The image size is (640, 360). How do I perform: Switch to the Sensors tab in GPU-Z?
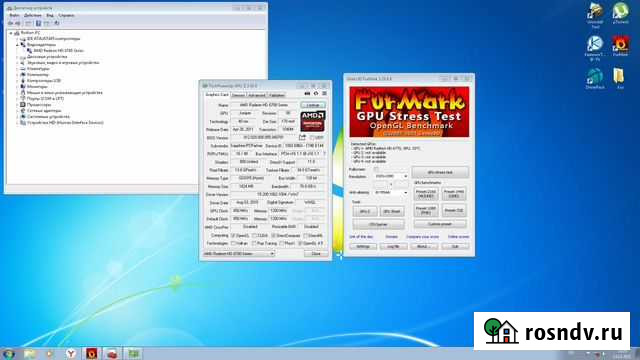(238, 95)
